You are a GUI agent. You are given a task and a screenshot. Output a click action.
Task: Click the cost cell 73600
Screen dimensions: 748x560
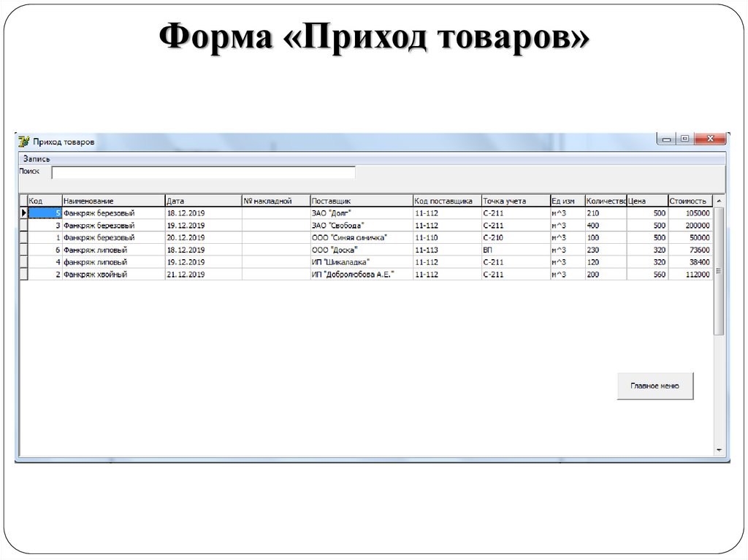(x=690, y=250)
